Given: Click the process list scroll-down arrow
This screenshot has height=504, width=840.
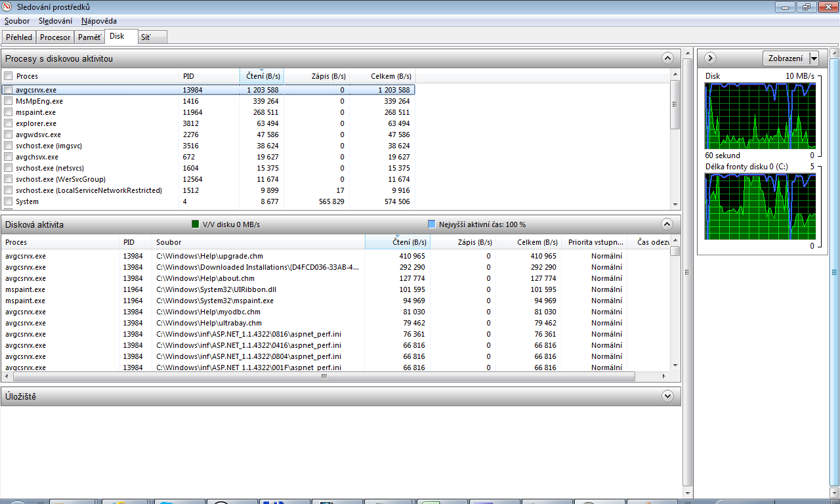Looking at the screenshot, I should tap(675, 205).
